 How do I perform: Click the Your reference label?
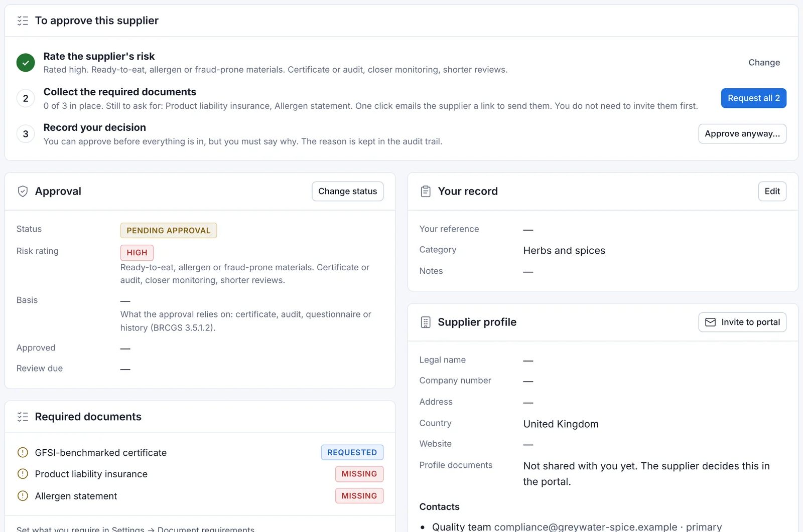[x=449, y=229]
